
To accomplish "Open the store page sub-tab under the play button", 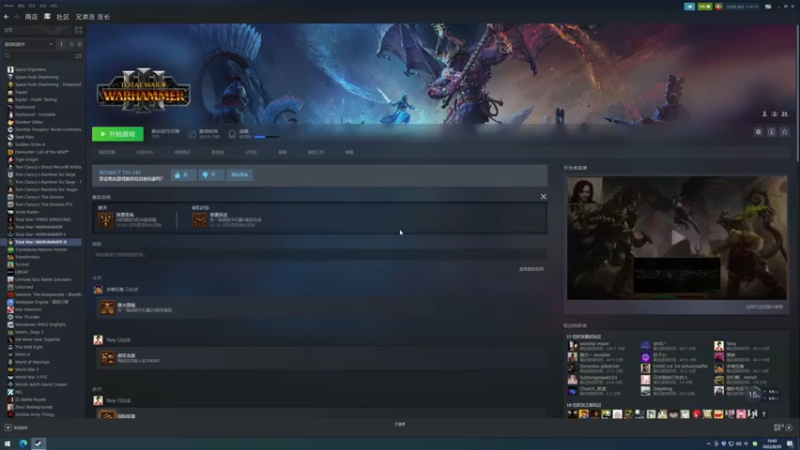I will (107, 152).
